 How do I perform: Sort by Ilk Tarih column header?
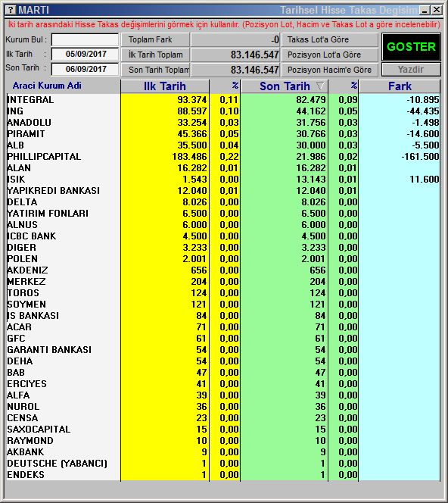[x=165, y=86]
